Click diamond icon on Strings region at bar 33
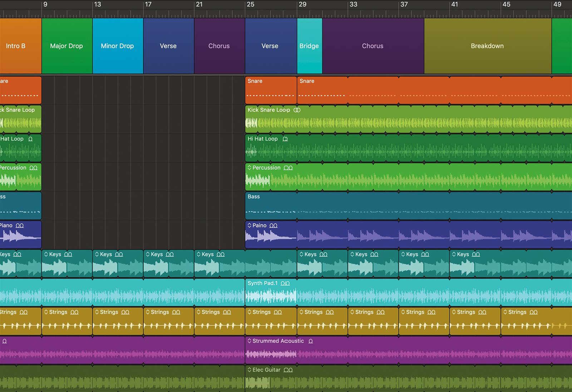 (x=352, y=312)
